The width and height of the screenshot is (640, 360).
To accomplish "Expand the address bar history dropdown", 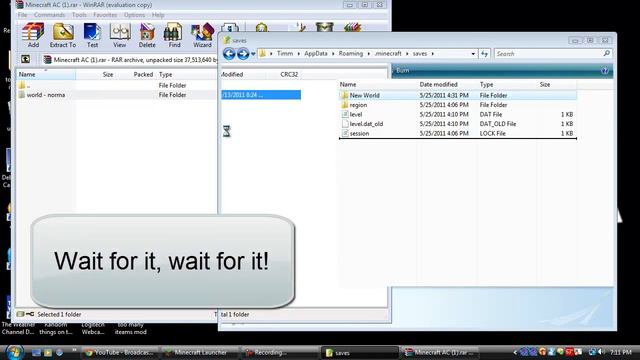I will click(x=473, y=54).
